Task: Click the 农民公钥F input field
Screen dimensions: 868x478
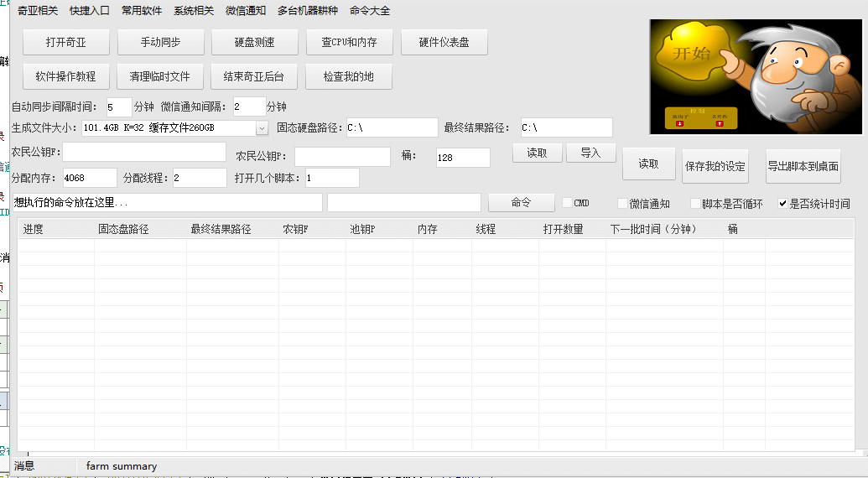Action: (144, 152)
